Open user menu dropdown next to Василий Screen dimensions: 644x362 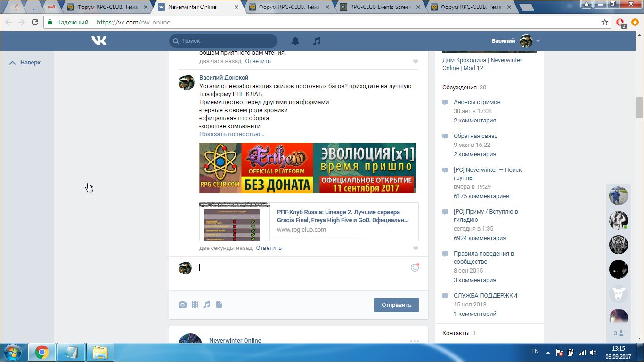pyautogui.click(x=538, y=41)
